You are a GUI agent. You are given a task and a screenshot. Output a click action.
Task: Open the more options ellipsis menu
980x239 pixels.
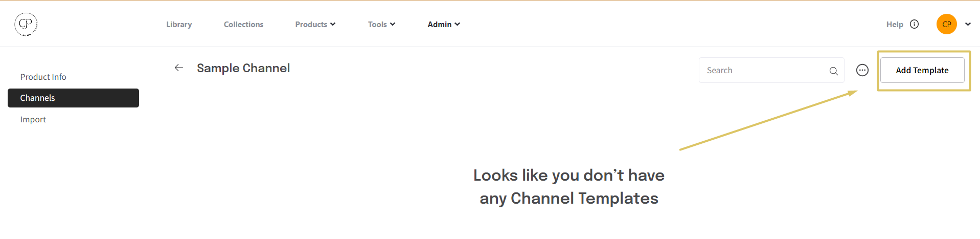862,70
